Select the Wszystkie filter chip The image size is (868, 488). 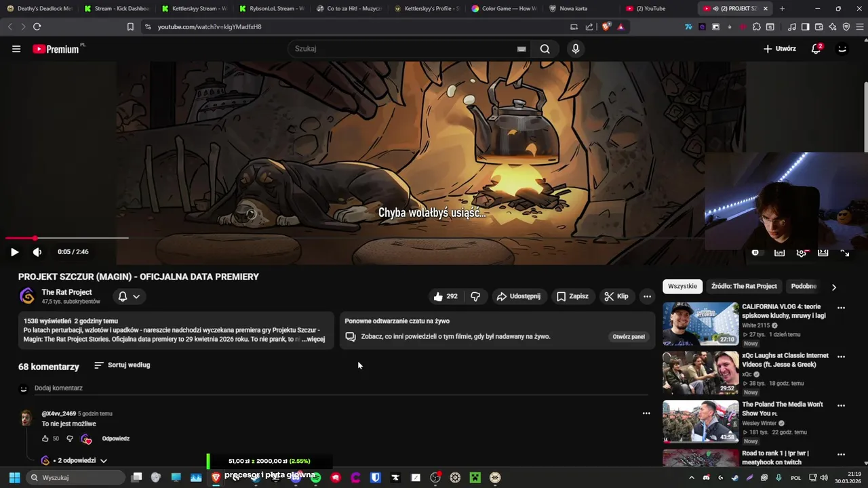[x=682, y=286]
